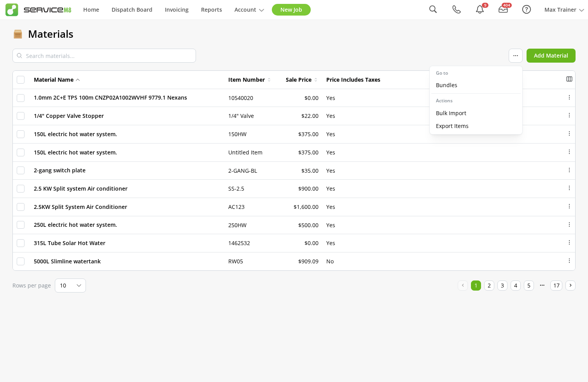Open column chooser icon in table header
Viewport: 588px width, 382px height.
pos(569,79)
